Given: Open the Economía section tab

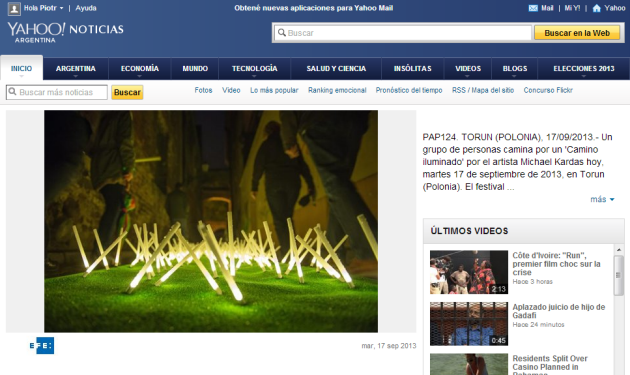Looking at the screenshot, I should [x=140, y=68].
